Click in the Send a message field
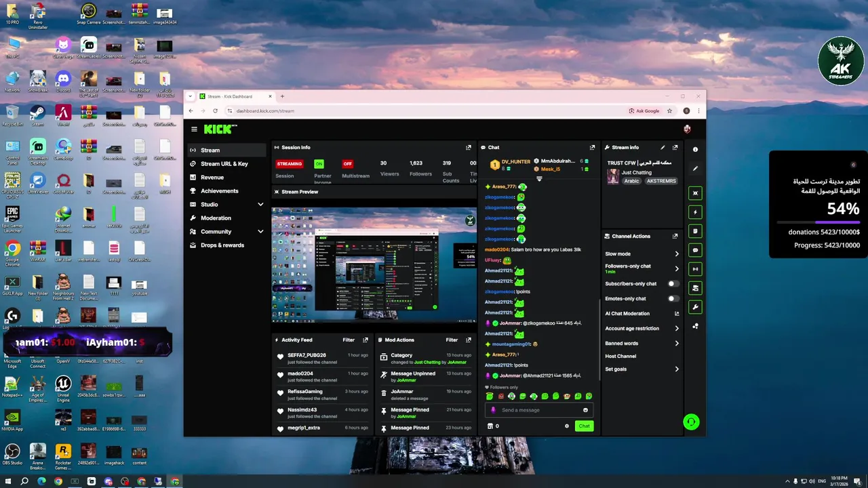This screenshot has height=488, width=868. point(539,410)
